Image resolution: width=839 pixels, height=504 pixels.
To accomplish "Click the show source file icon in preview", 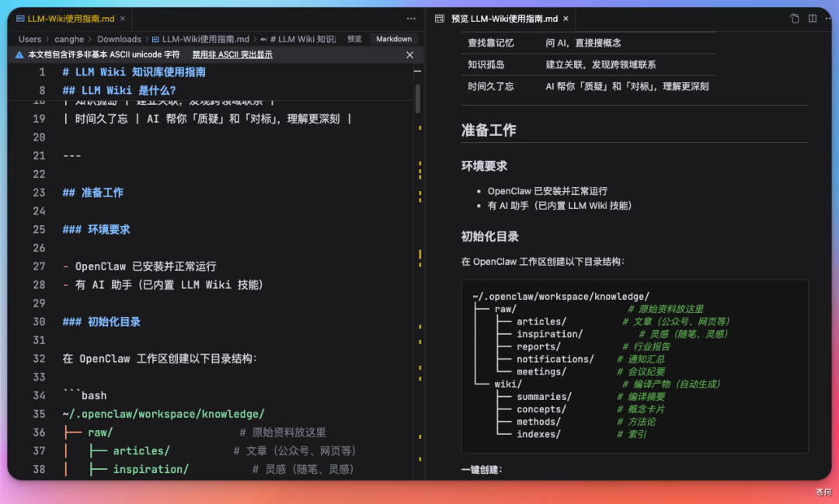I will click(x=795, y=19).
